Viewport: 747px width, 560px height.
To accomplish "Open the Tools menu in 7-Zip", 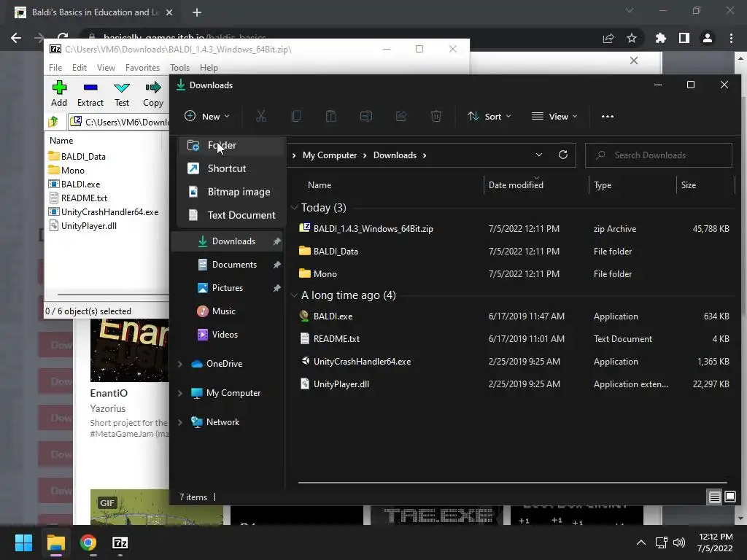I will (x=179, y=68).
